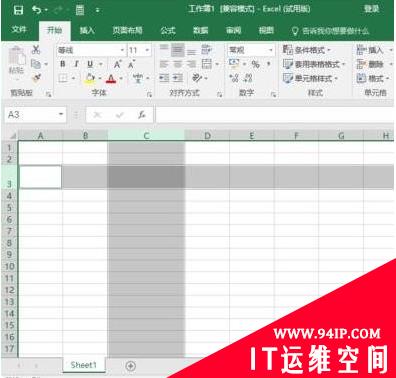Screen dimensions: 396x378
Task: Click the Percent Style icon
Action: pos(256,64)
